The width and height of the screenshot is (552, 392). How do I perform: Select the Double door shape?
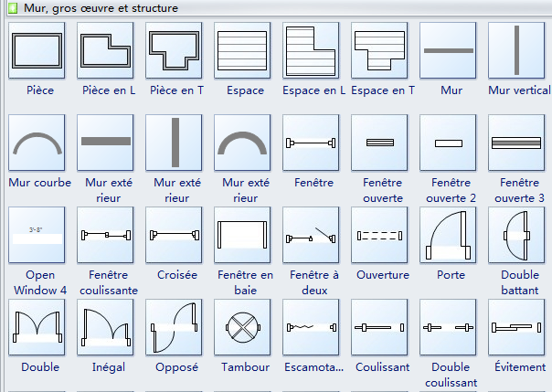coord(37,327)
